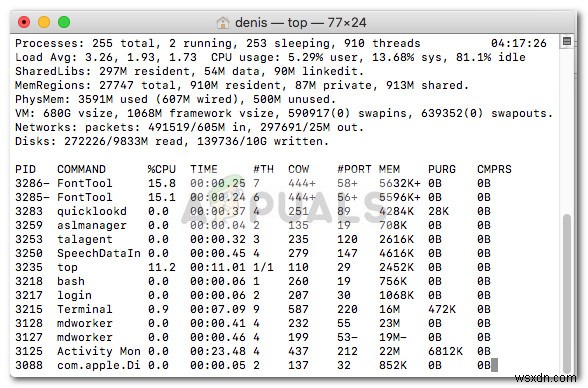Click PID 3286- in the process list

[x=32, y=183]
